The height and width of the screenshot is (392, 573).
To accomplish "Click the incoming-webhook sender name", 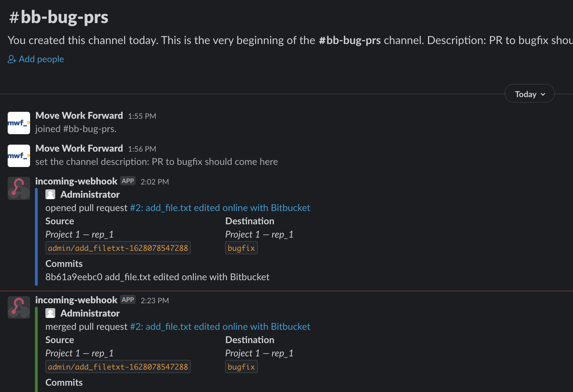I will (x=76, y=181).
